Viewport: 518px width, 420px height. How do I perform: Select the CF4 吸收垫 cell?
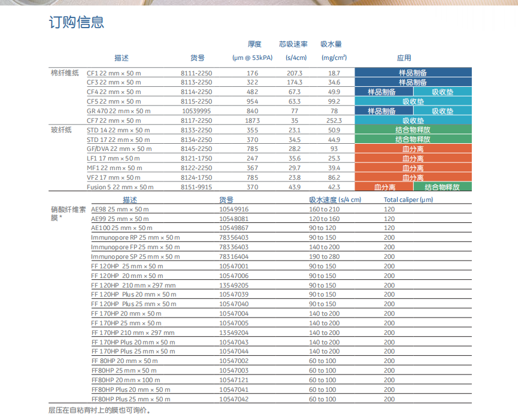coord(443,92)
